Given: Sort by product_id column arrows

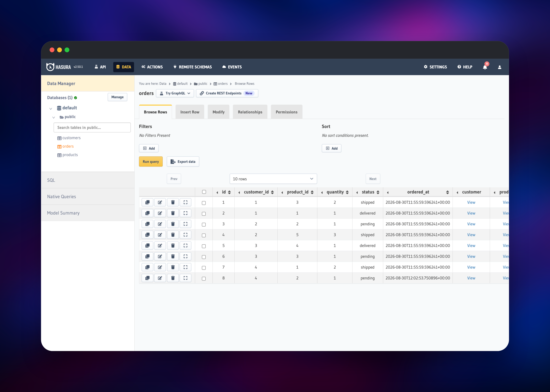Looking at the screenshot, I should click(x=312, y=192).
